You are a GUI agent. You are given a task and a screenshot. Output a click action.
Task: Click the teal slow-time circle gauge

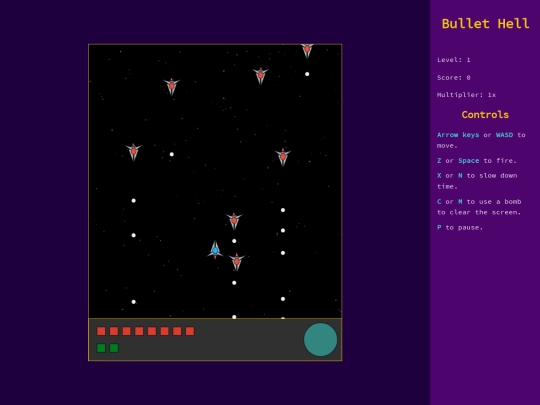click(x=320, y=340)
